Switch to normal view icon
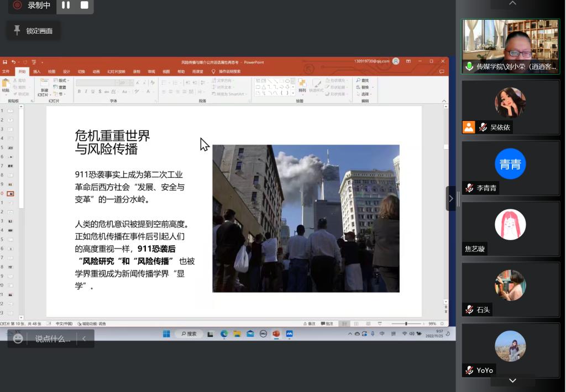 [x=344, y=324]
